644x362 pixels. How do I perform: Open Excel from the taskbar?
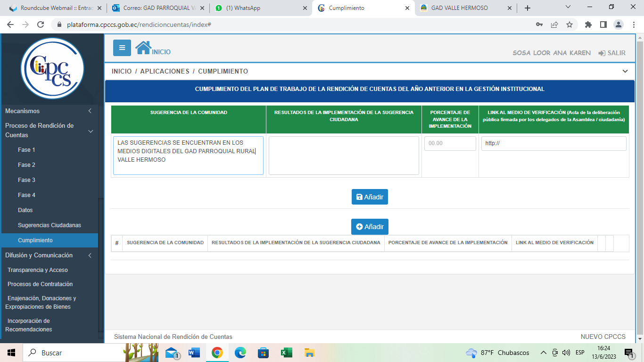coord(286,353)
